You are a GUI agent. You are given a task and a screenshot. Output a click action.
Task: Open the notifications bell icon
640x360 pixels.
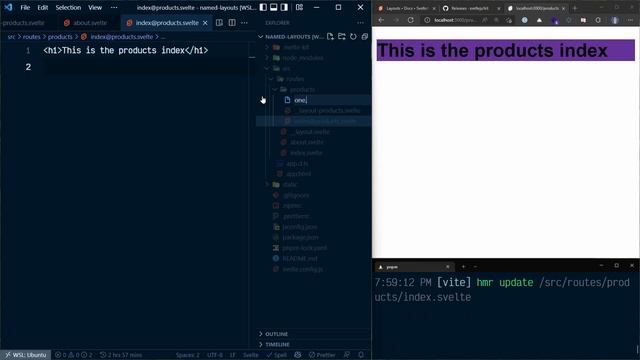361,355
